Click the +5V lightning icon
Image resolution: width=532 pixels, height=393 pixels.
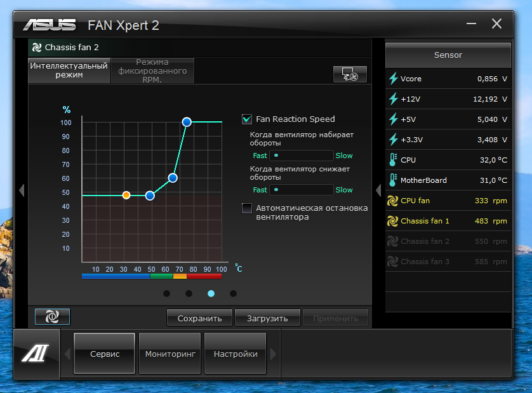393,119
